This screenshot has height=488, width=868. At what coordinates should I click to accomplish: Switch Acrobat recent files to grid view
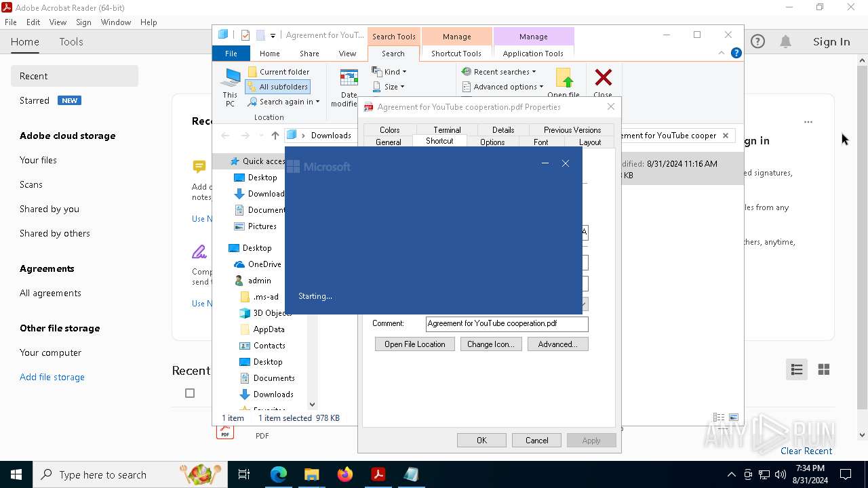[824, 369]
